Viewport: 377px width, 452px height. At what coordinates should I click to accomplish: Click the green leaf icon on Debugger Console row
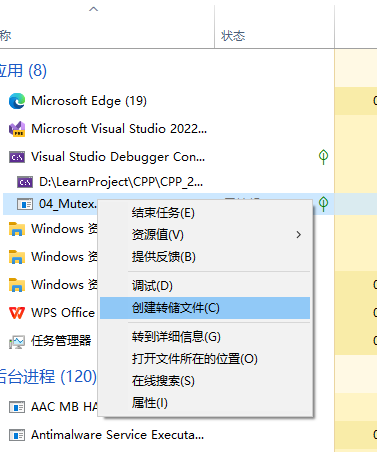point(323,157)
